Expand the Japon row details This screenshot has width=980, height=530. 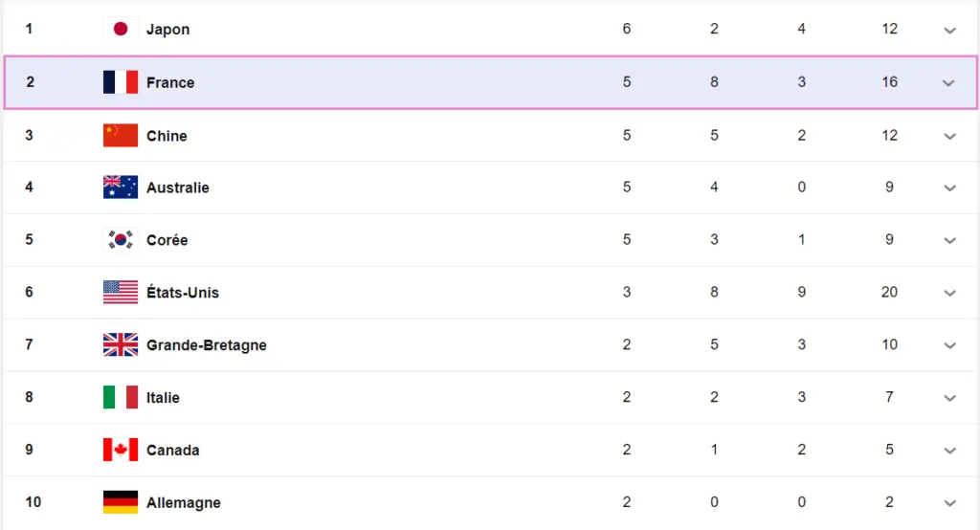click(x=949, y=30)
